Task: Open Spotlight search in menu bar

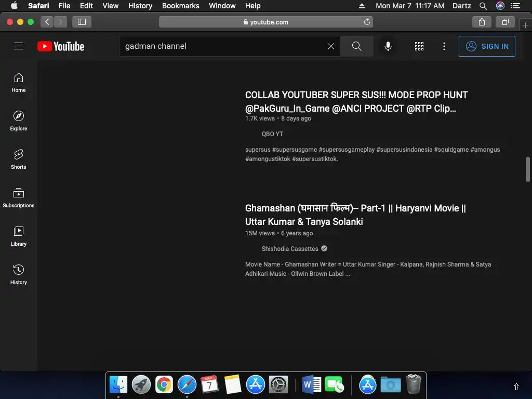Action: [483, 6]
